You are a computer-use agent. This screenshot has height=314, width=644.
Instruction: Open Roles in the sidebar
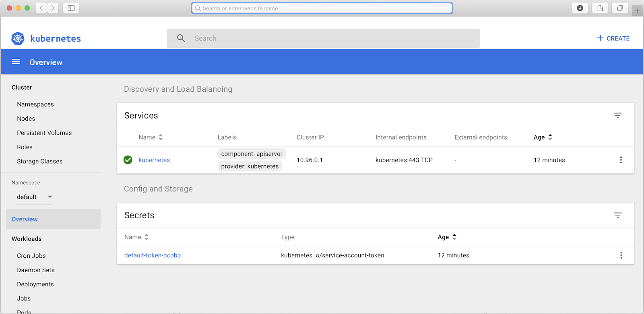(x=25, y=147)
